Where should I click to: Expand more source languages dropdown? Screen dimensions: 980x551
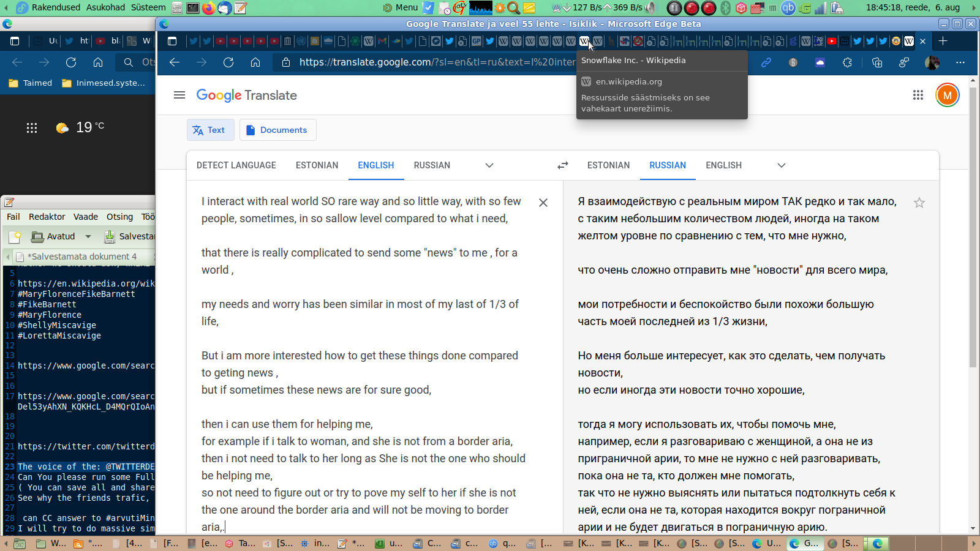pos(489,165)
